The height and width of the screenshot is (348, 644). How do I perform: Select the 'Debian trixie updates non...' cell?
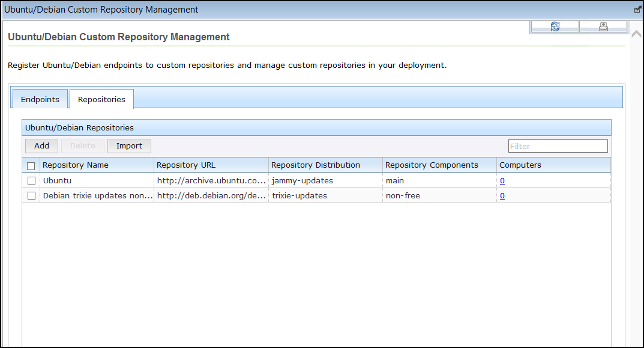tap(97, 196)
